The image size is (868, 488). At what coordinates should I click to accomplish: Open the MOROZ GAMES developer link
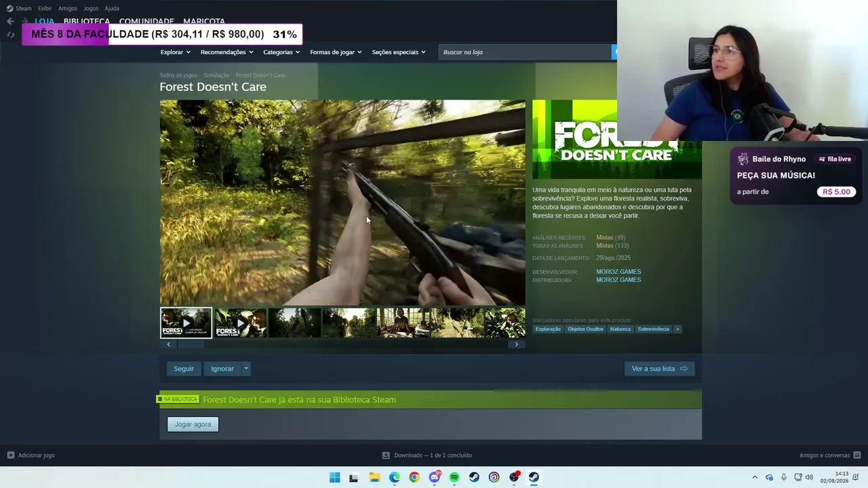[618, 272]
